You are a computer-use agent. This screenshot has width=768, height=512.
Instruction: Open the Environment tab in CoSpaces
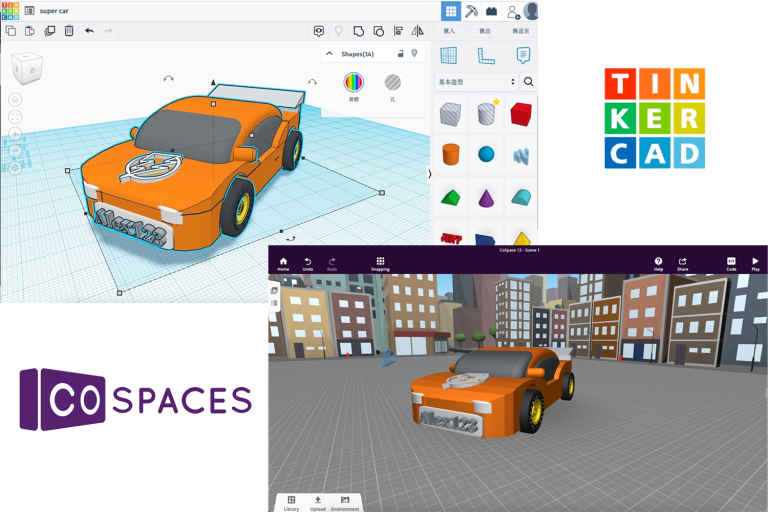(345, 503)
